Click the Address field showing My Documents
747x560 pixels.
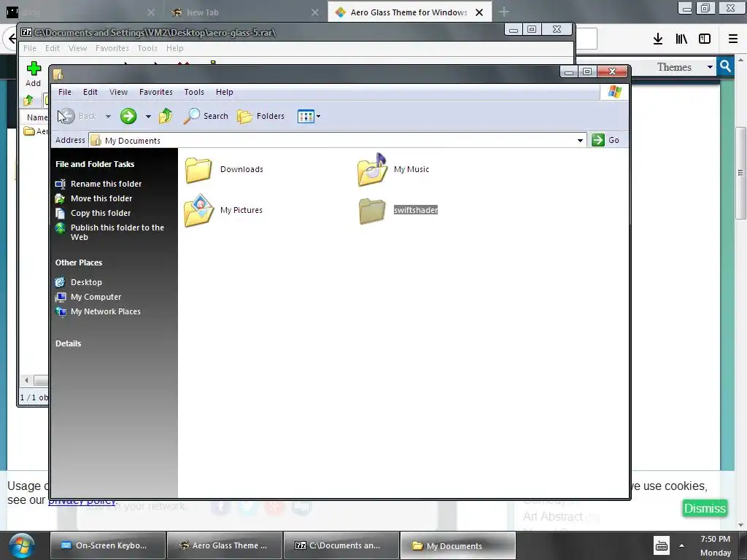pyautogui.click(x=337, y=140)
